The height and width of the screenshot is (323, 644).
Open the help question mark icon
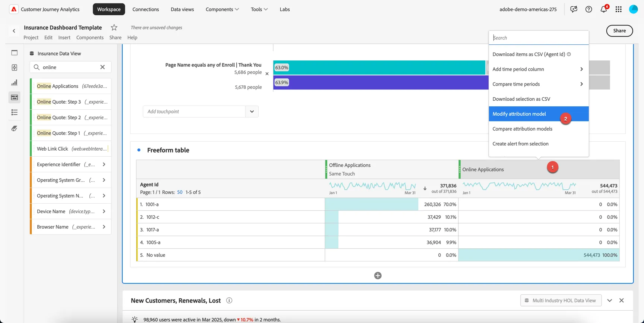[588, 9]
